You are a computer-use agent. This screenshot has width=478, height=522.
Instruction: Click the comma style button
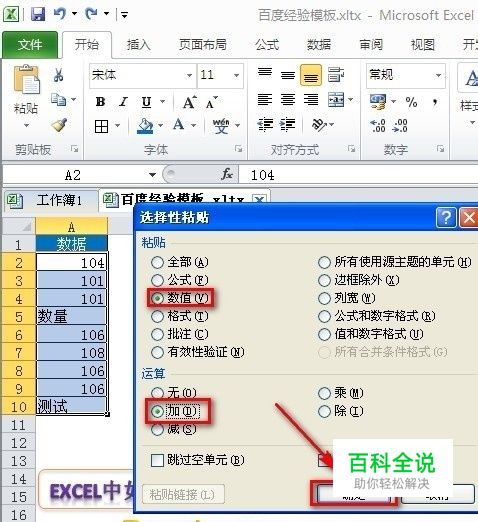point(435,102)
